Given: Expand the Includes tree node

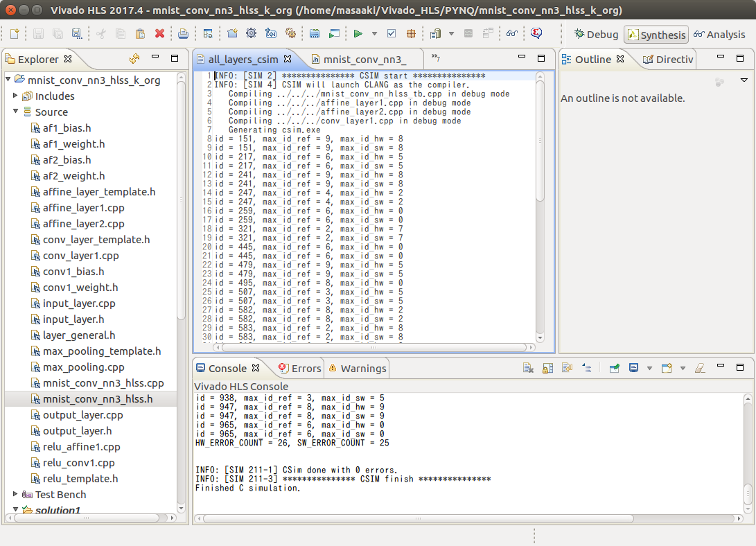Looking at the screenshot, I should tap(15, 96).
